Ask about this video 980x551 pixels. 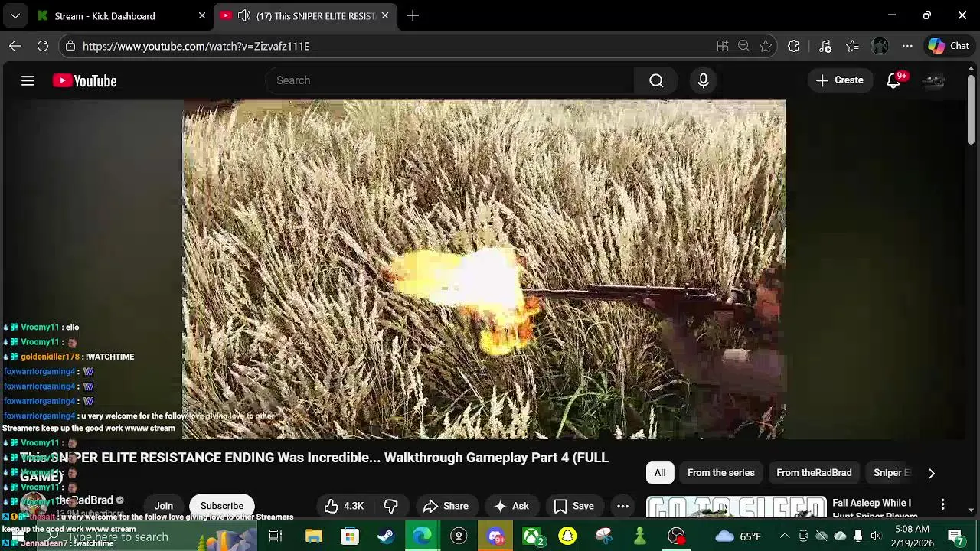point(511,506)
